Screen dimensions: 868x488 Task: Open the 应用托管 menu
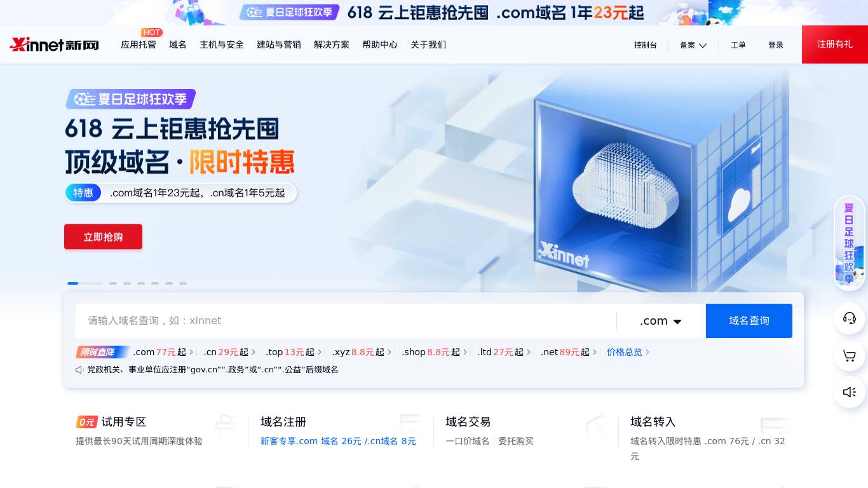[x=139, y=44]
